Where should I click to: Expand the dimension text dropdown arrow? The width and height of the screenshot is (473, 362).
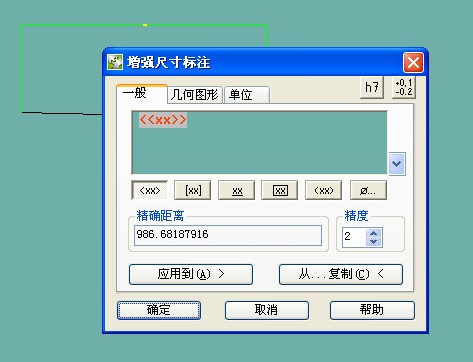pyautogui.click(x=397, y=164)
